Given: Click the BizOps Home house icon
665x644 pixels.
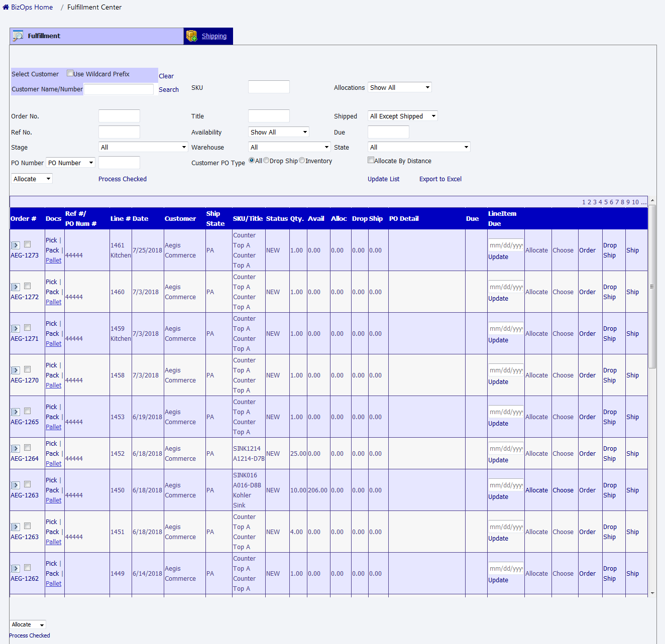Looking at the screenshot, I should point(6,8).
